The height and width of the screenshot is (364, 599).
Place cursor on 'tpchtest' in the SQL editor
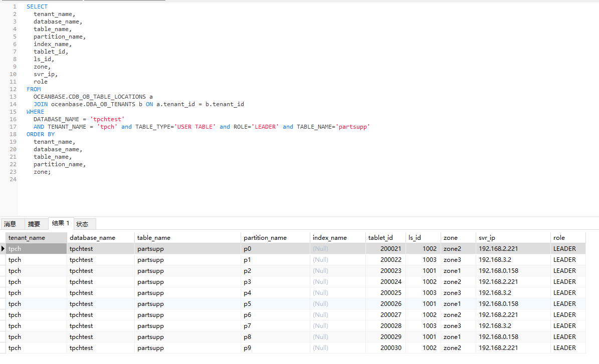pyautogui.click(x=107, y=119)
